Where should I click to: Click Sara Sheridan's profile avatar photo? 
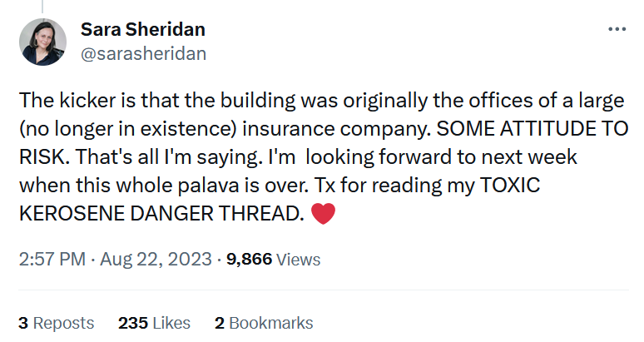point(39,42)
